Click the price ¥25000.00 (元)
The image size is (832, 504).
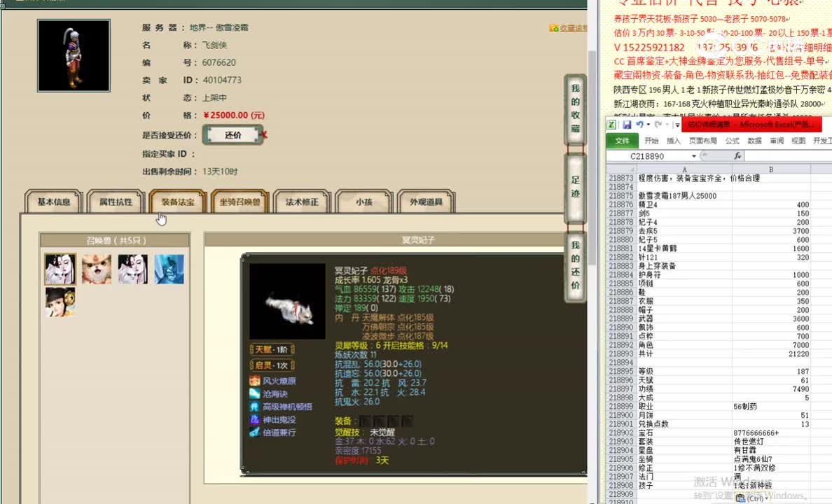[x=234, y=115]
